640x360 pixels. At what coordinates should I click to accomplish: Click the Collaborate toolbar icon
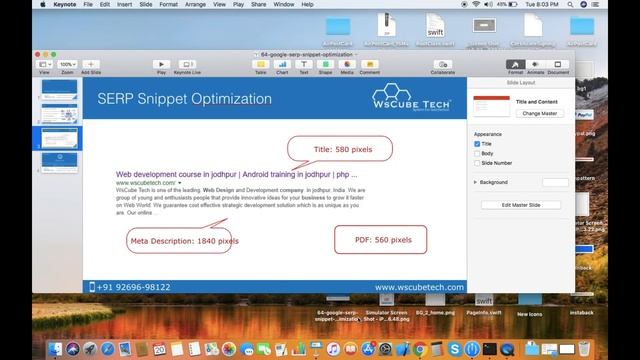coord(442,64)
